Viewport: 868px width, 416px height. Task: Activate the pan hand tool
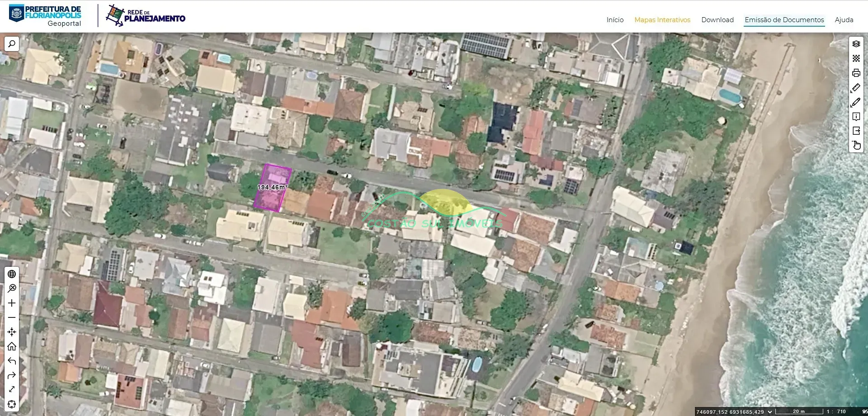click(x=856, y=145)
